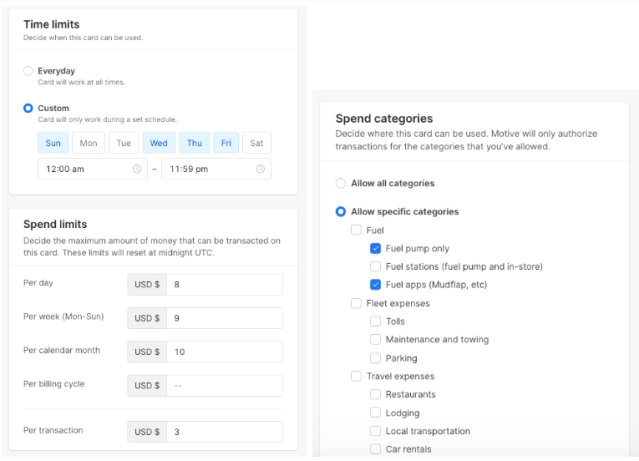Image resolution: width=639 pixels, height=461 pixels.
Task: Toggle the Sat day button
Action: pyautogui.click(x=257, y=143)
